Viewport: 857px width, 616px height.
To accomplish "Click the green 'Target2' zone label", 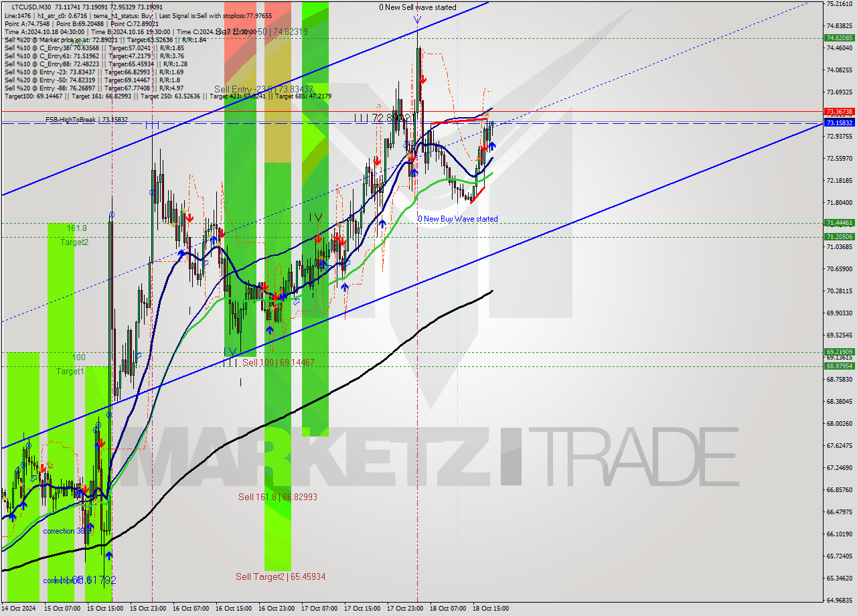I will (x=74, y=242).
